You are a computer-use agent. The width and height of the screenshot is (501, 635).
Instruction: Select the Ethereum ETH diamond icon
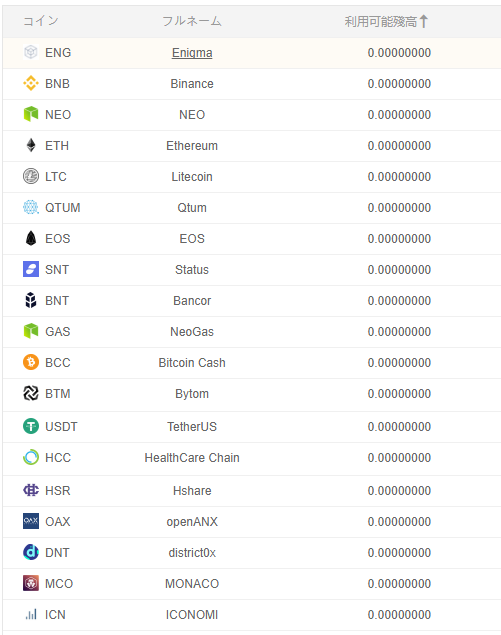click(x=31, y=145)
